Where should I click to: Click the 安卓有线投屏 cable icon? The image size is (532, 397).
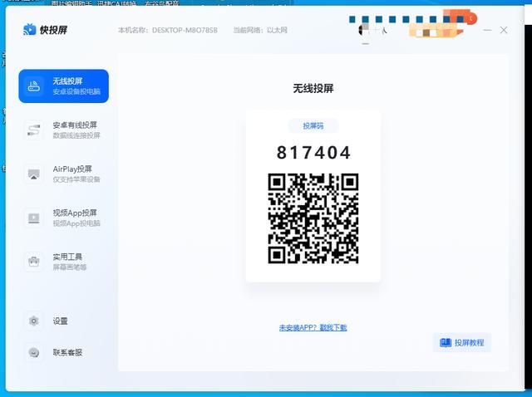tap(33, 130)
